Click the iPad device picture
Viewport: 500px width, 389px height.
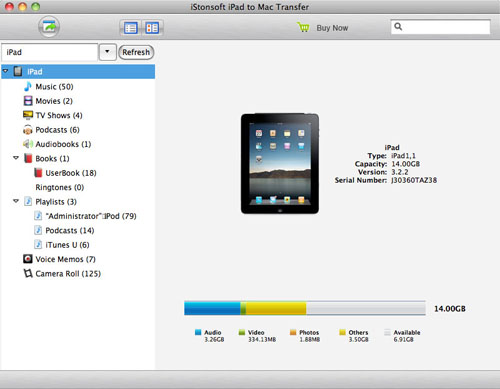[x=280, y=164]
